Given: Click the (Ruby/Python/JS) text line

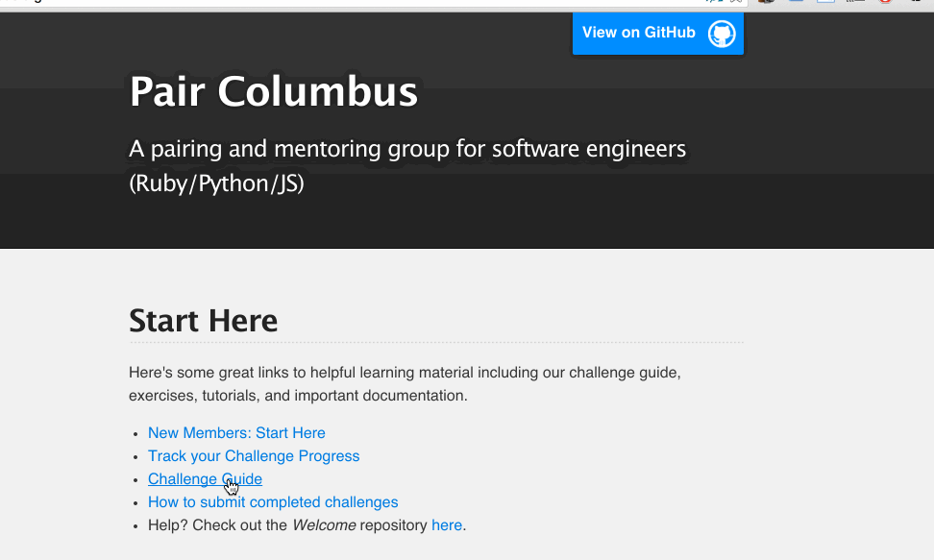Looking at the screenshot, I should (216, 183).
